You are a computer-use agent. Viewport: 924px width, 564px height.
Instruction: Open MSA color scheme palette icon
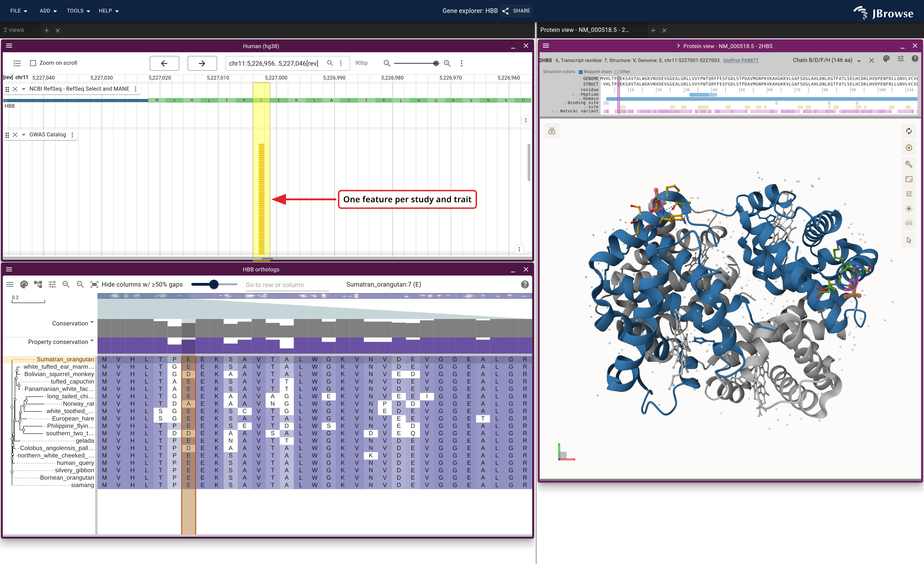[24, 285]
